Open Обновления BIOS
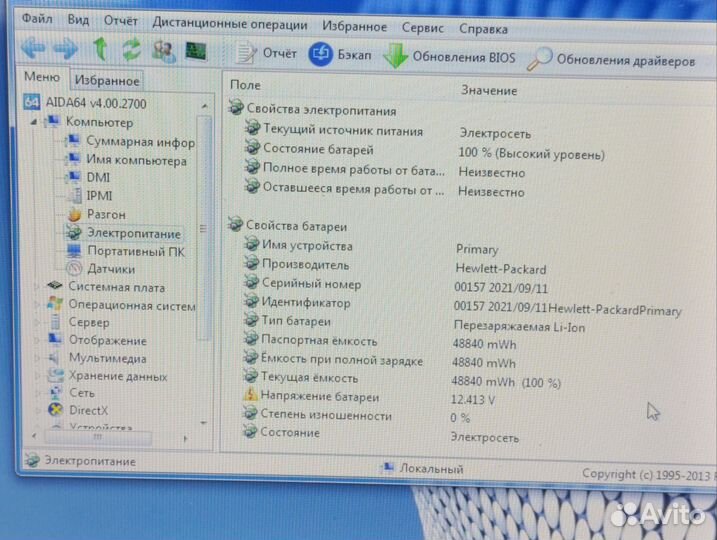 (x=450, y=57)
